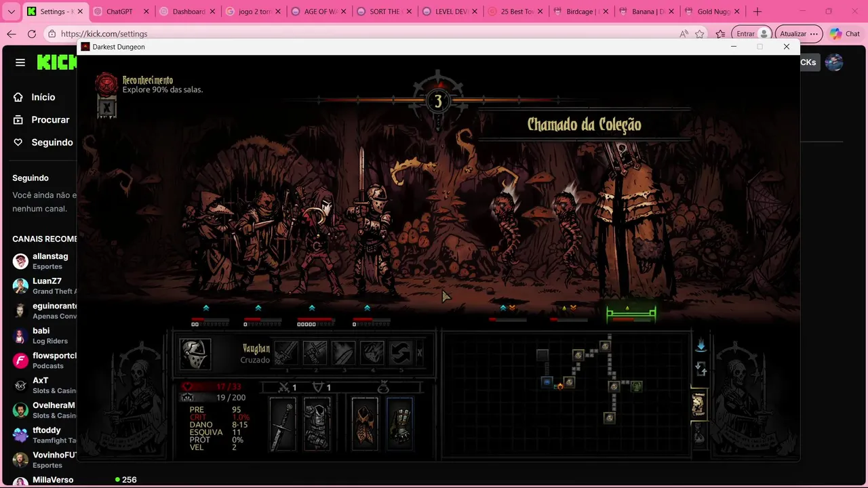Click the torch party marker on map

(x=560, y=386)
